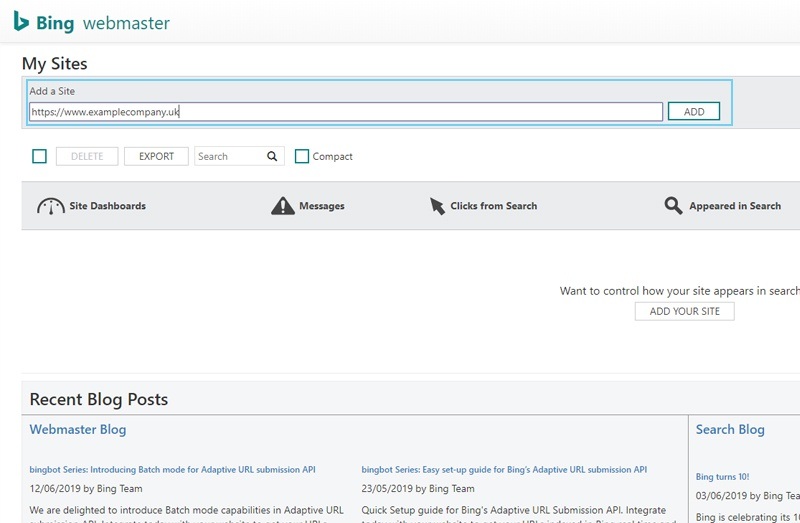
Task: Open the Webmaster Blog link
Action: [x=78, y=430]
